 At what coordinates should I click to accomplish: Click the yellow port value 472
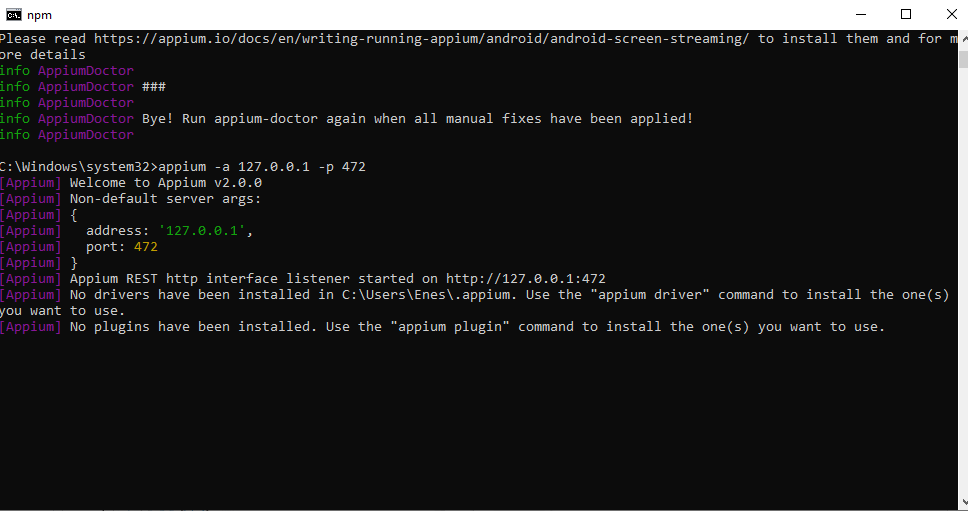click(145, 247)
